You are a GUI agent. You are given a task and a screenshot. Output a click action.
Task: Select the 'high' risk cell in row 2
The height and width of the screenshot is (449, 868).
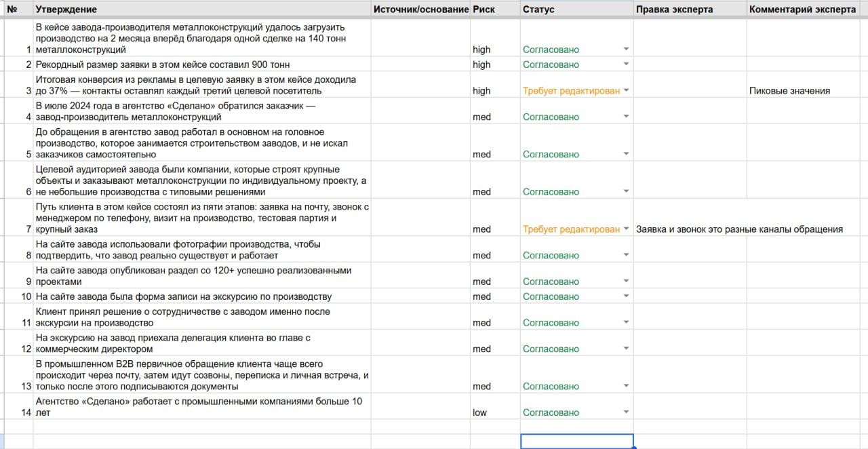click(x=495, y=64)
